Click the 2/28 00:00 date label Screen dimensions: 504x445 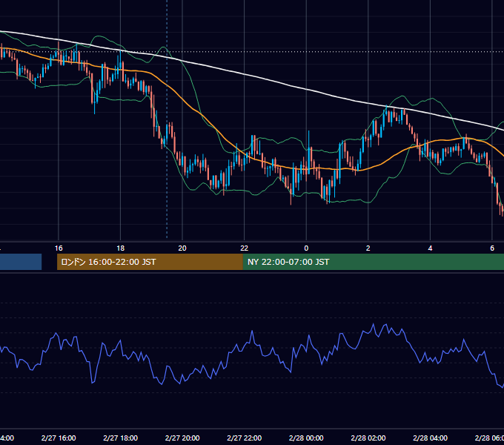click(306, 438)
